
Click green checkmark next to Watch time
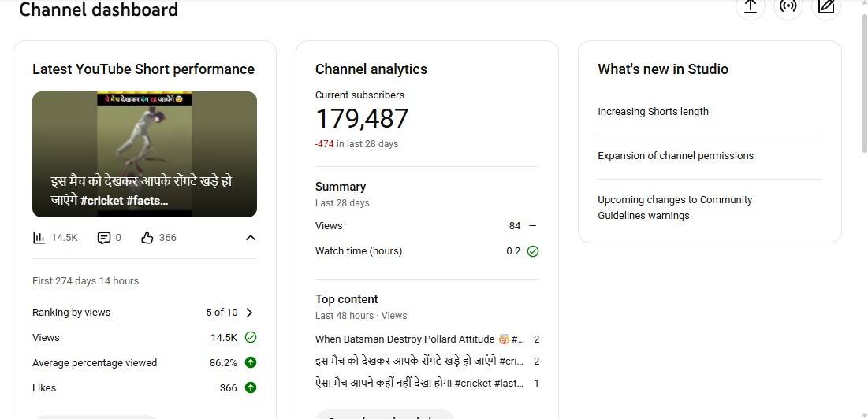533,251
